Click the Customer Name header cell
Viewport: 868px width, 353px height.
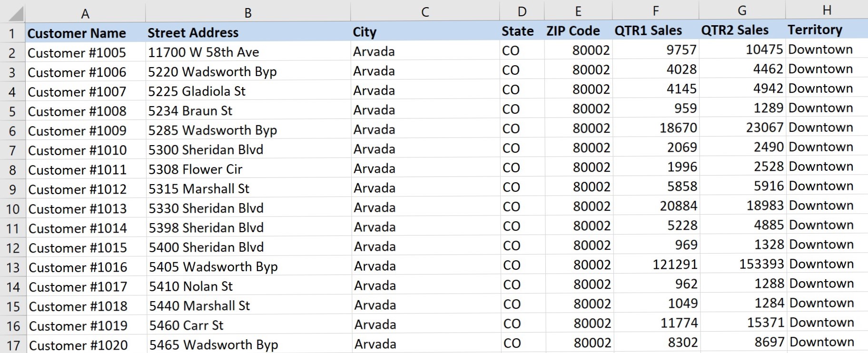77,33
